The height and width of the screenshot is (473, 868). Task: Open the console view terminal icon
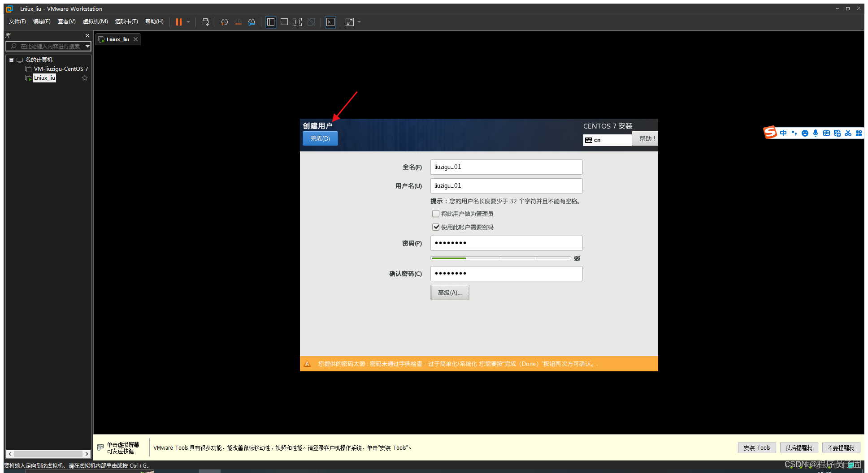click(330, 22)
